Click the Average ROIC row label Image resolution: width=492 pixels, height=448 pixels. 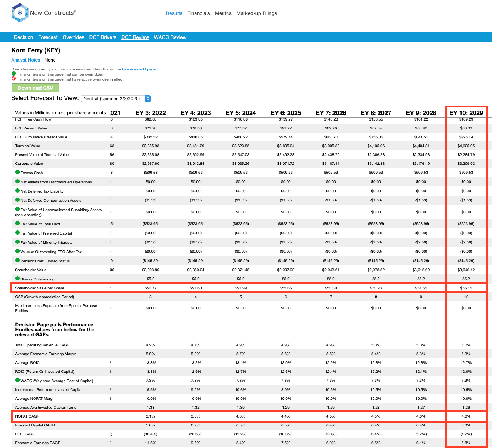tap(27, 363)
